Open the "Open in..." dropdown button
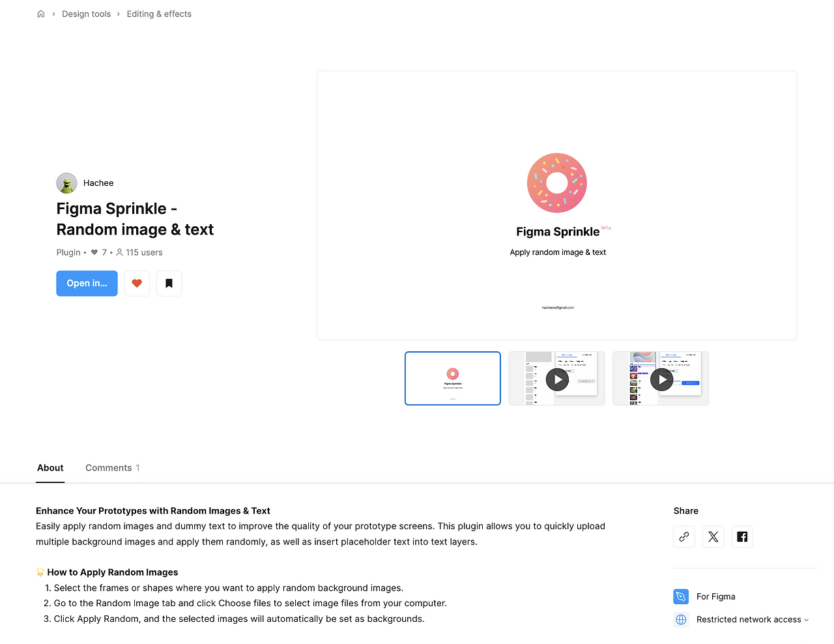The image size is (834, 644). pos(87,284)
